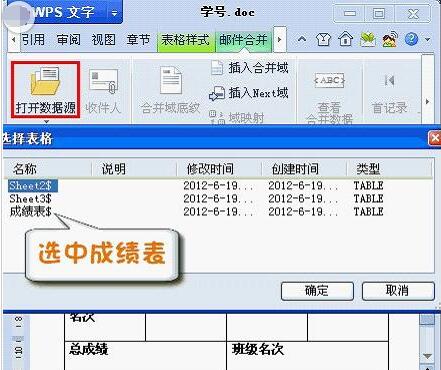
Task: Switch to the 视图 tab
Action: [103, 40]
